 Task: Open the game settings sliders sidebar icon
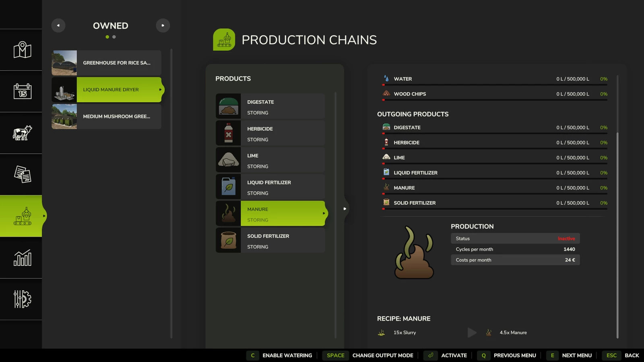[x=22, y=299]
